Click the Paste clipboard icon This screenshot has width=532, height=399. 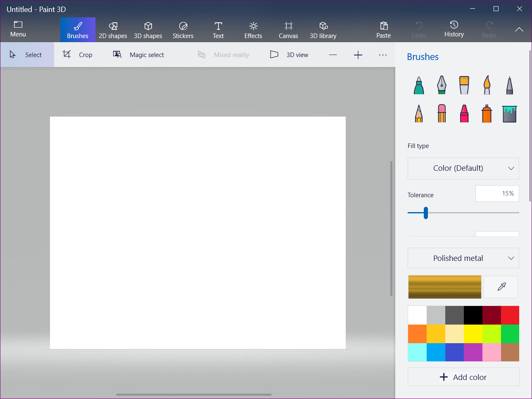pos(384,26)
